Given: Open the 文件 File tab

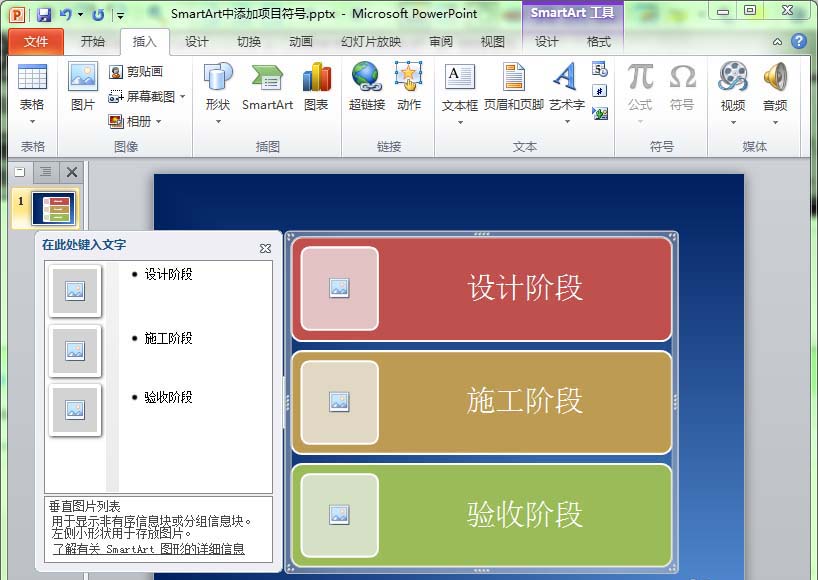Looking at the screenshot, I should point(36,42).
